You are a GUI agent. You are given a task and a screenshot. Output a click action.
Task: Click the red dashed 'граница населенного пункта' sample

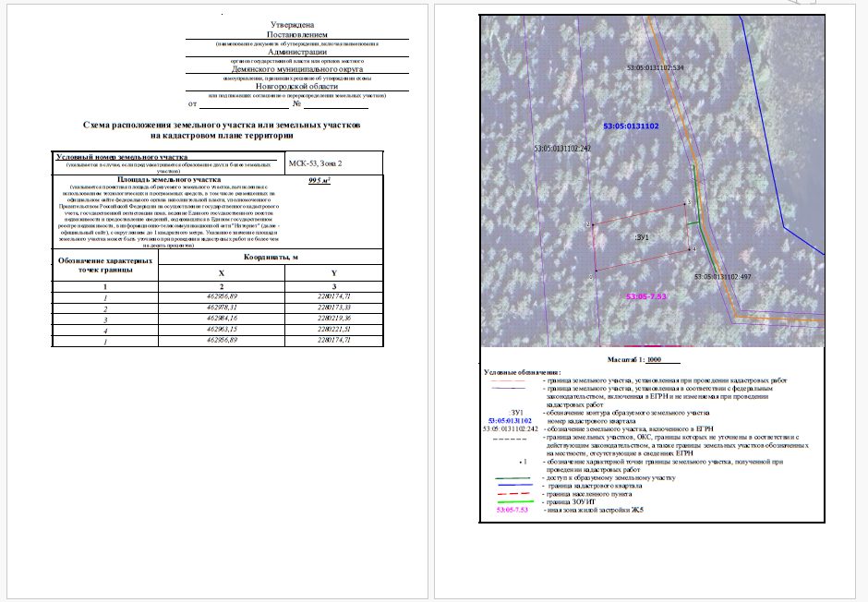[512, 494]
